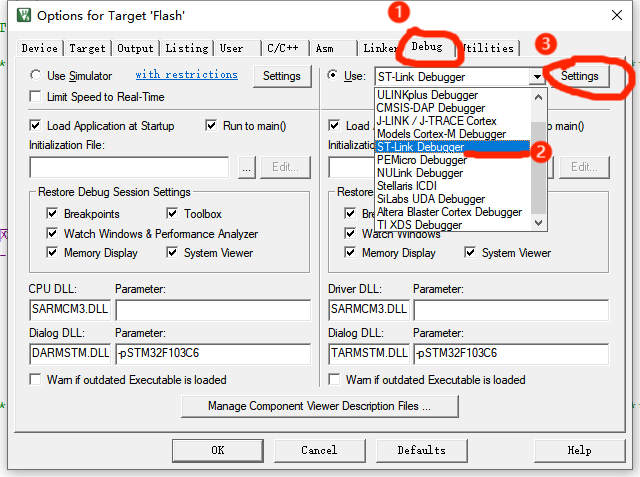Toggle simulator Load Application at Startup

(x=36, y=125)
